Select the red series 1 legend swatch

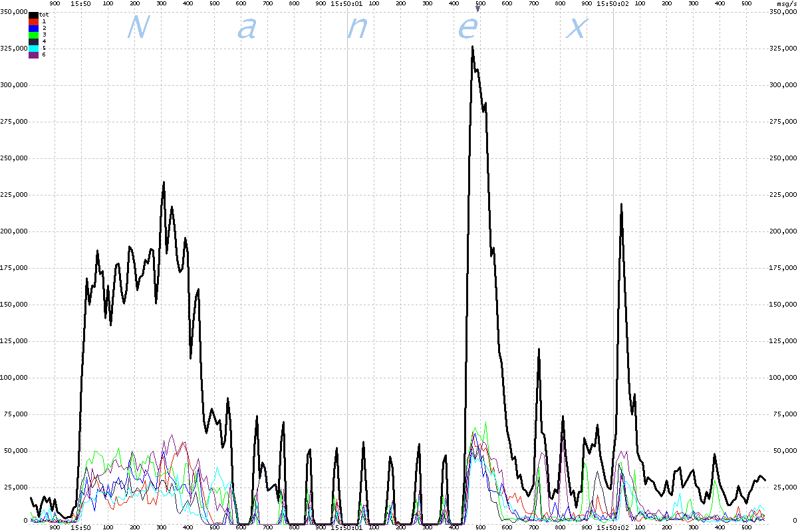coord(34,21)
